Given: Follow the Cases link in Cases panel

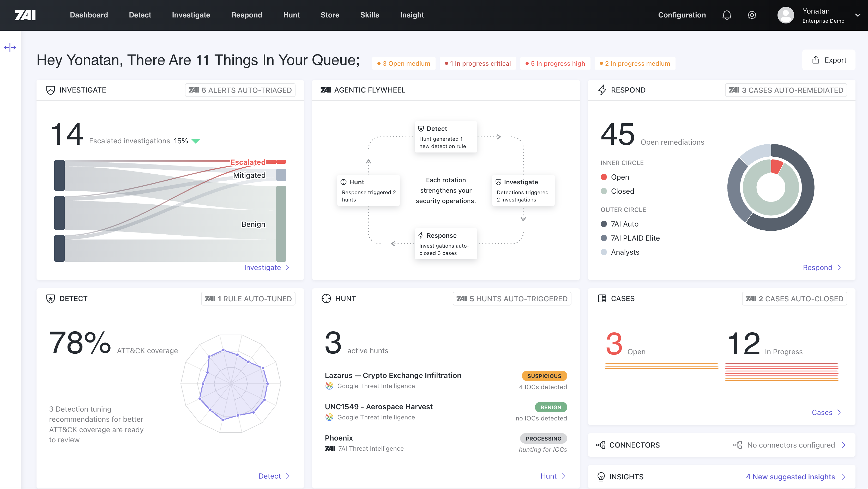Looking at the screenshot, I should 826,412.
